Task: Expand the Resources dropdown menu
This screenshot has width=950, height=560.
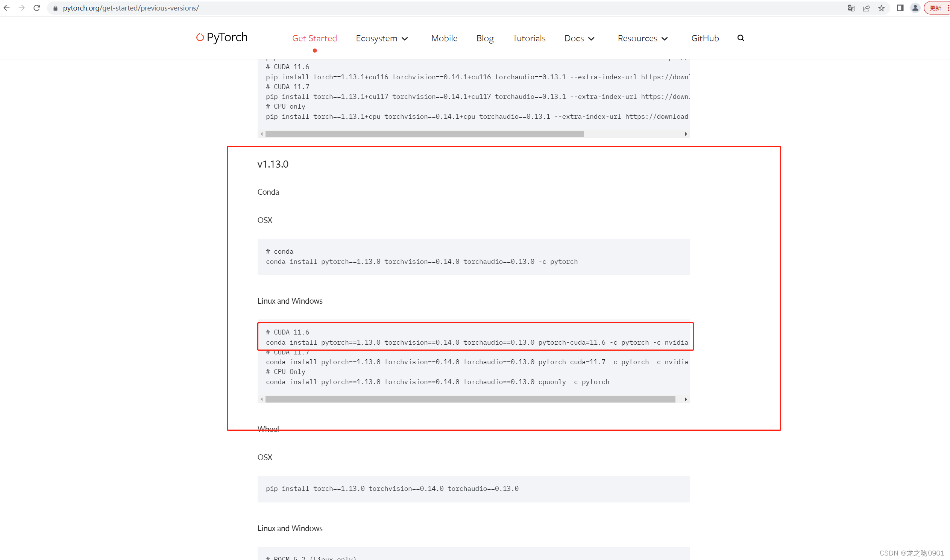Action: [643, 38]
